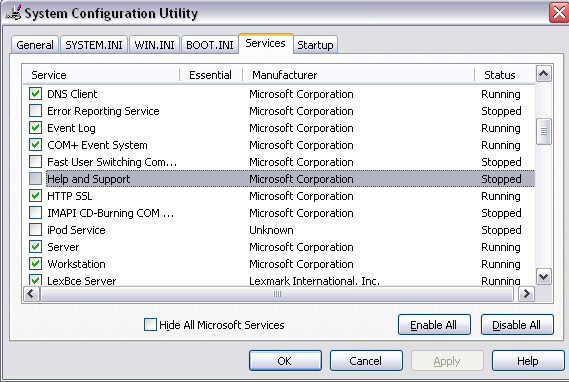Select the DNS Client row text
Screen dimensions: 569x382
coord(72,94)
